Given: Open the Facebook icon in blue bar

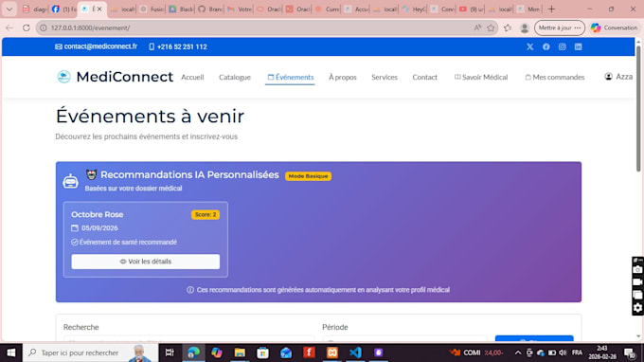Looking at the screenshot, I should point(546,46).
